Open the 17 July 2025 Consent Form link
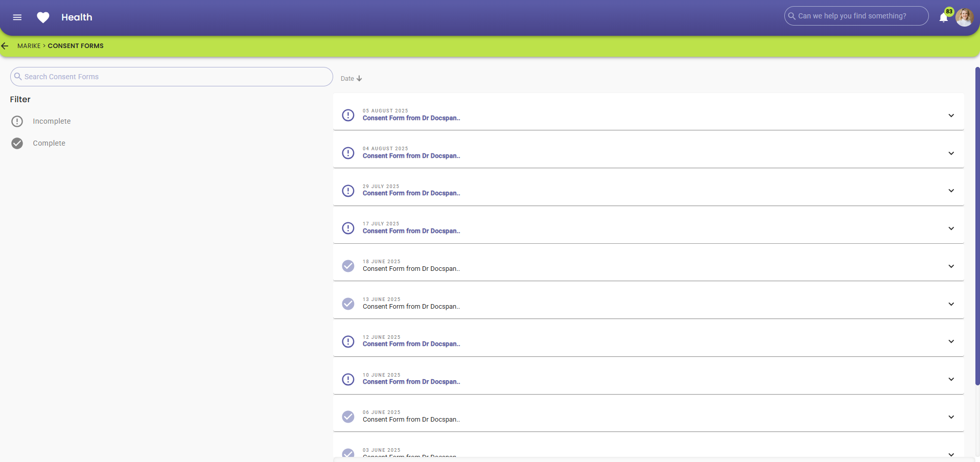 tap(411, 231)
